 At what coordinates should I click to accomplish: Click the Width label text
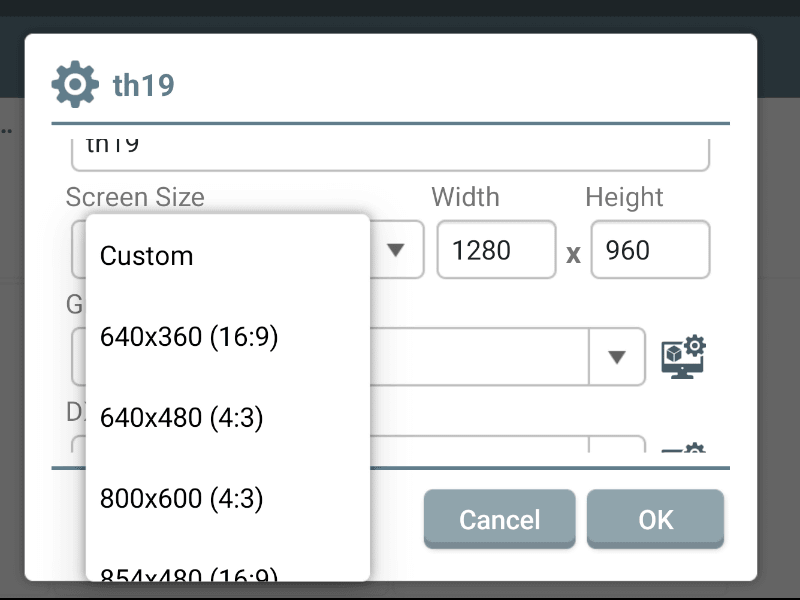pyautogui.click(x=465, y=197)
